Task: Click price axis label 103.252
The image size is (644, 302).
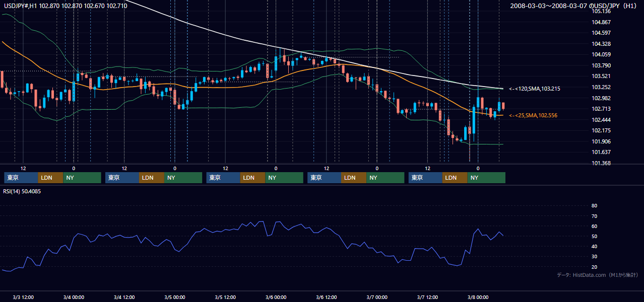Action: 601,87
